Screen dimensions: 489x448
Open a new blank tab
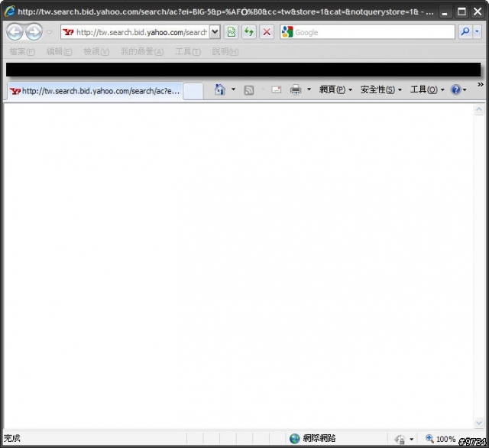tap(193, 92)
